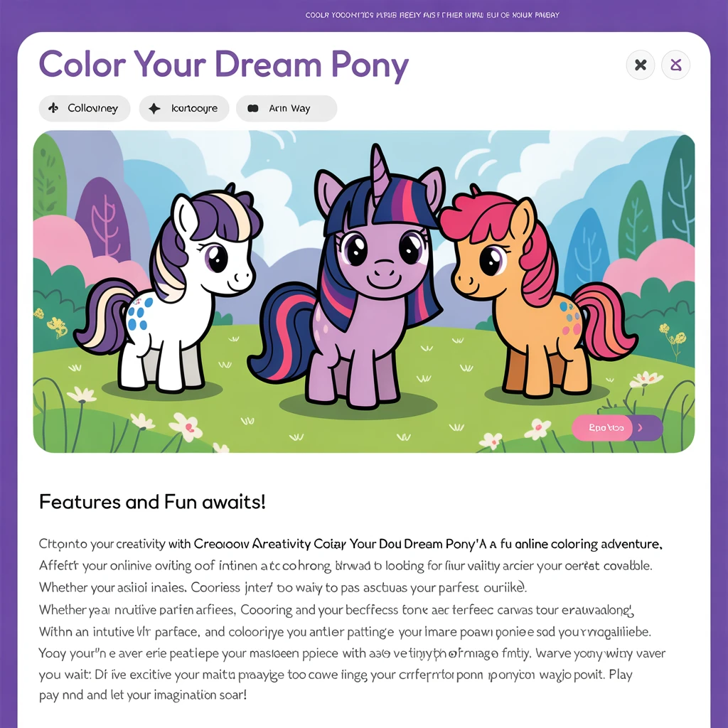Image resolution: width=728 pixels, height=728 pixels.
Task: Click the rounded icon next to Arin Way label
Action: [252, 108]
